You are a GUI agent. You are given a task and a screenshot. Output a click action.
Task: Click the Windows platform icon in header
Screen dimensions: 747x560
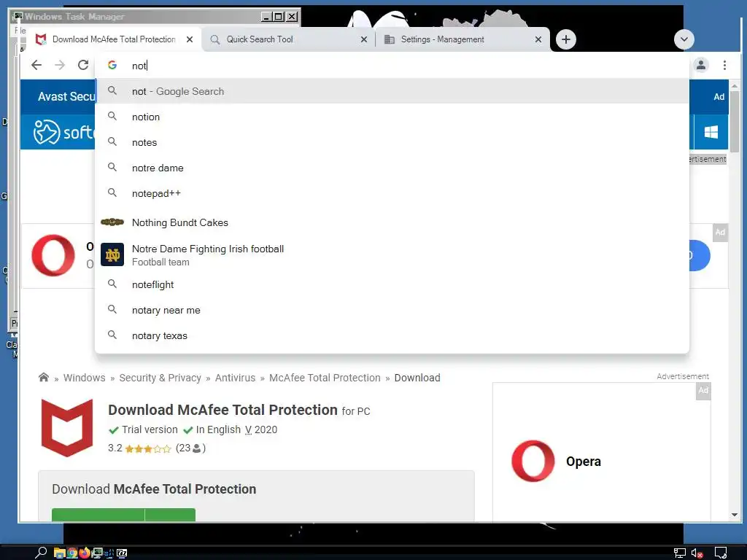click(x=711, y=132)
